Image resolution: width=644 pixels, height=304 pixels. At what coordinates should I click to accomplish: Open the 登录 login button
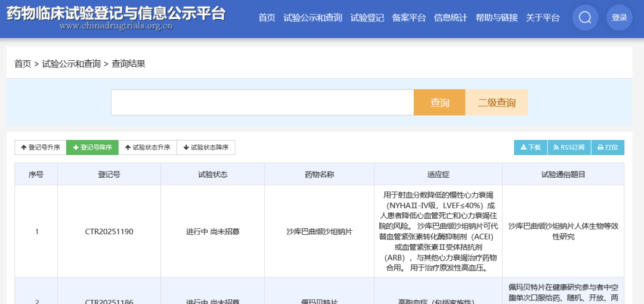(619, 18)
